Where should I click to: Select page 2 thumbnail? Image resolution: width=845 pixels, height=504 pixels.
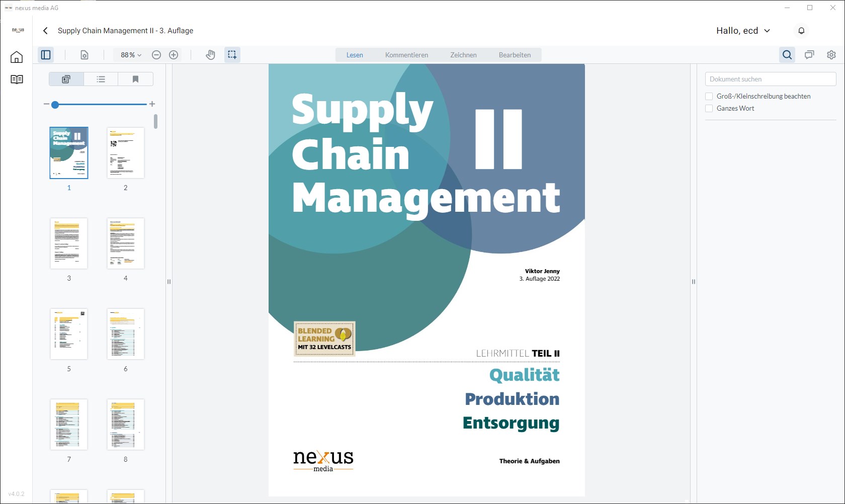(126, 153)
